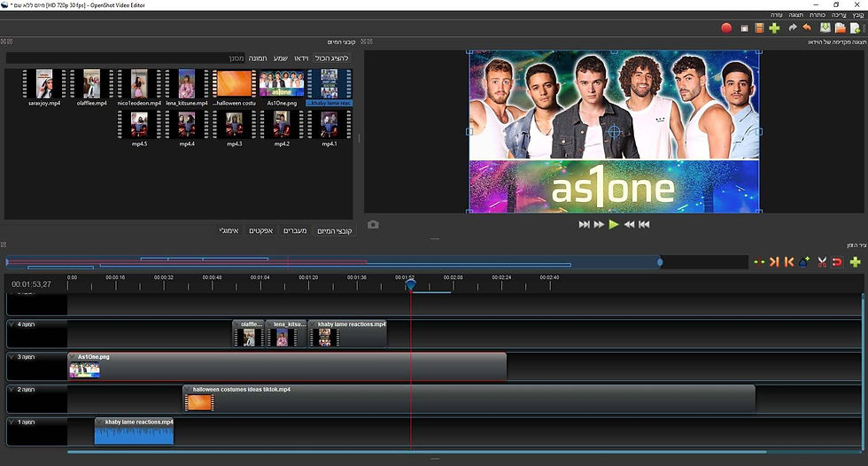The image size is (868, 466).
Task: Select halloween costumes ideas tiktok.mp4 clip
Action: coord(469,399)
